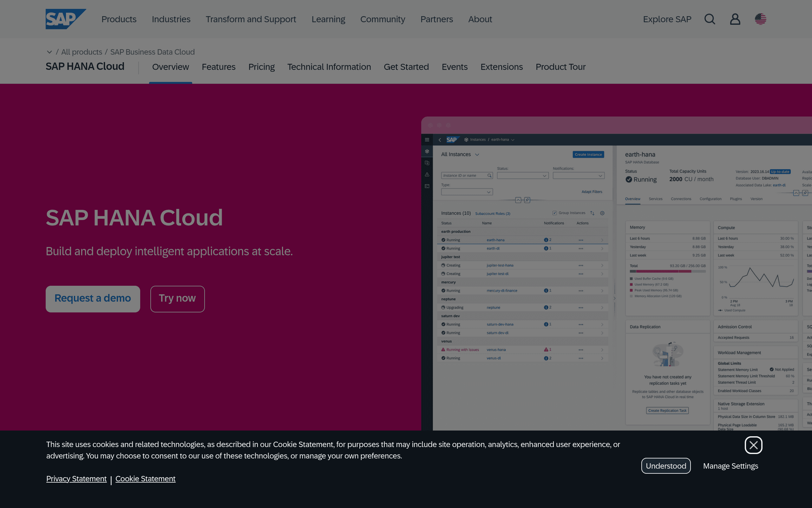Open the Technical Information tab

tap(329, 67)
